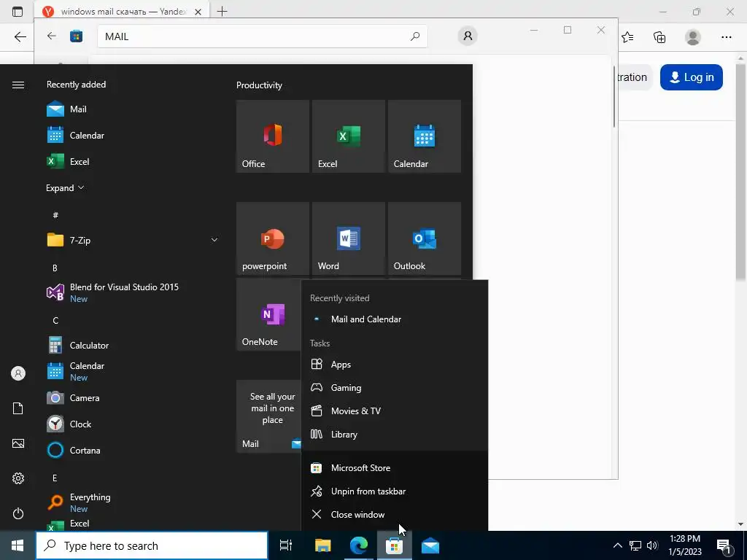Open the user account icon in Start

pyautogui.click(x=18, y=373)
